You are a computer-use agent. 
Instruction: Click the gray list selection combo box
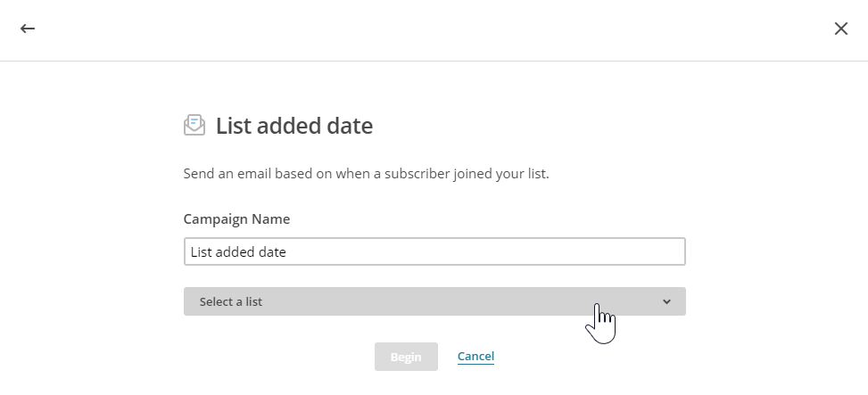point(434,301)
